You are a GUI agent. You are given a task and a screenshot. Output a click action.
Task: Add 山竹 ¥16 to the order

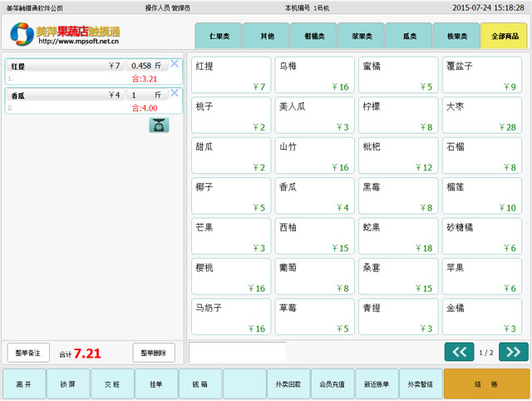pos(314,156)
